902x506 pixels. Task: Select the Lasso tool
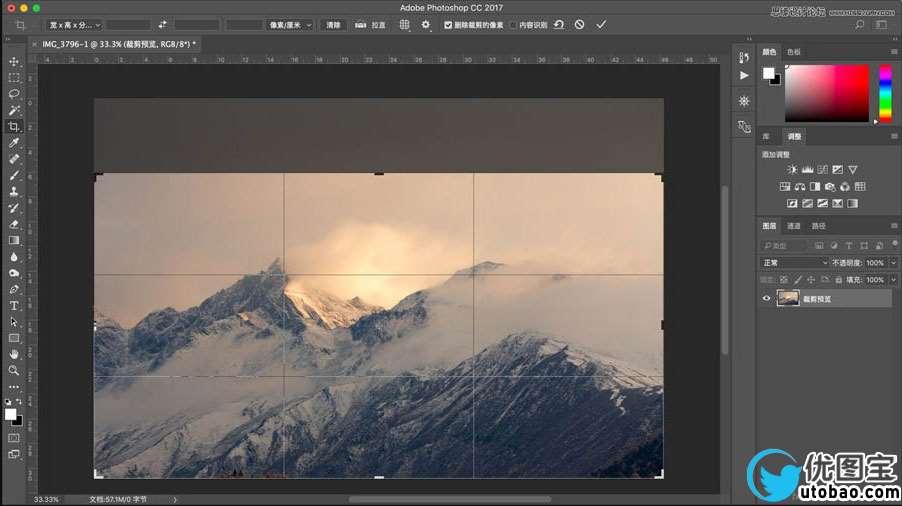tap(14, 94)
